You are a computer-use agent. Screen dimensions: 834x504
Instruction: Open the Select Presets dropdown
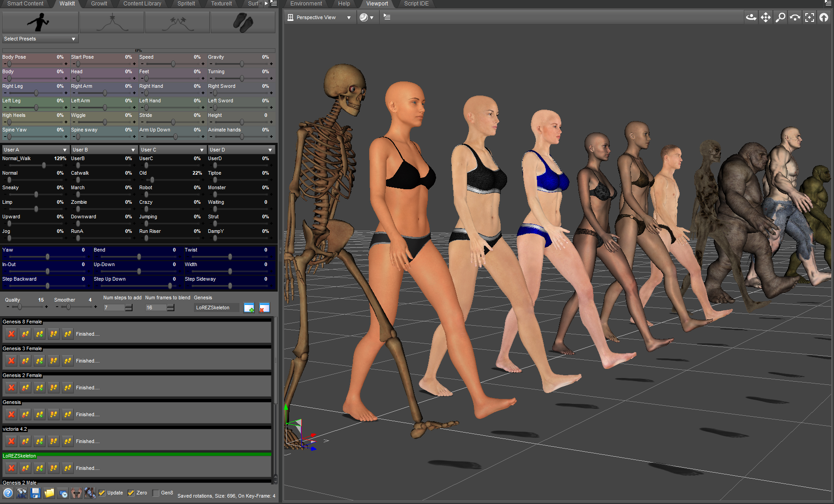pos(40,39)
